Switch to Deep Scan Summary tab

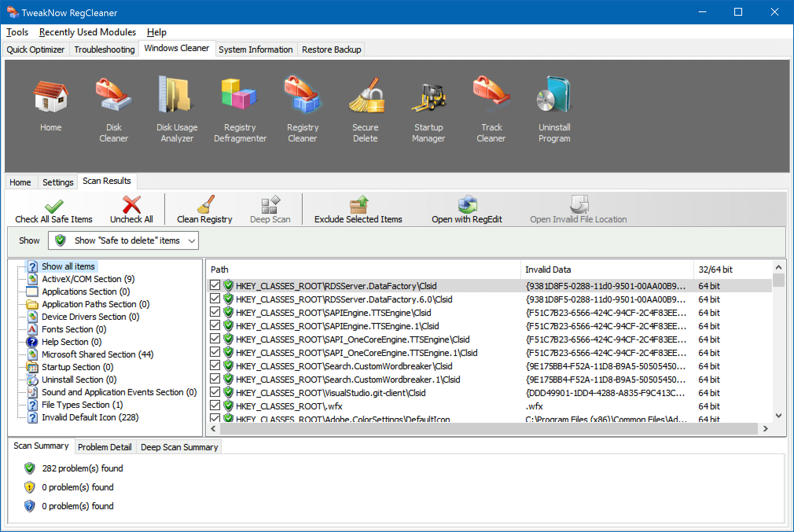(179, 447)
